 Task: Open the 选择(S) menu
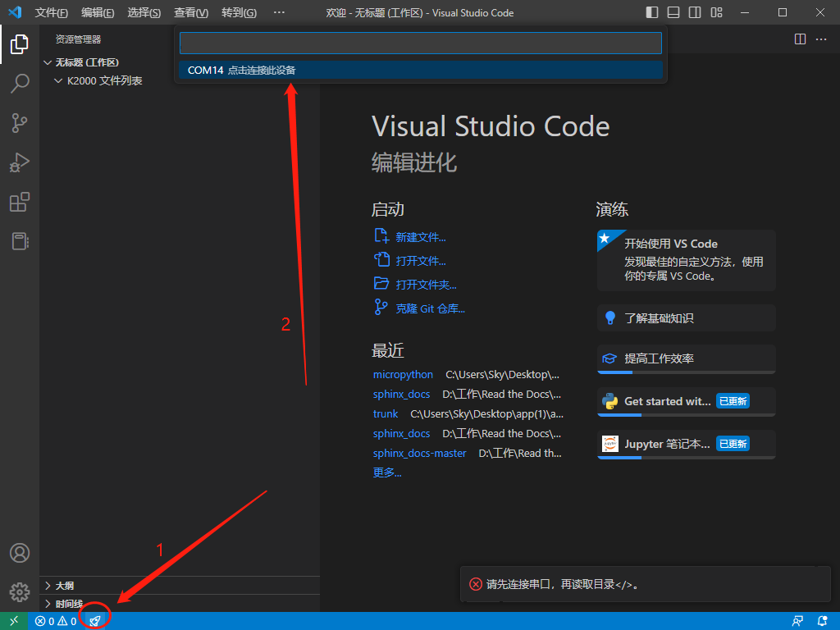coord(144,13)
